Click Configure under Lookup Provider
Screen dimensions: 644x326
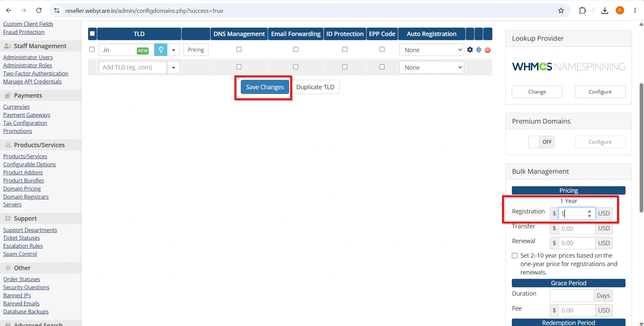pos(600,92)
